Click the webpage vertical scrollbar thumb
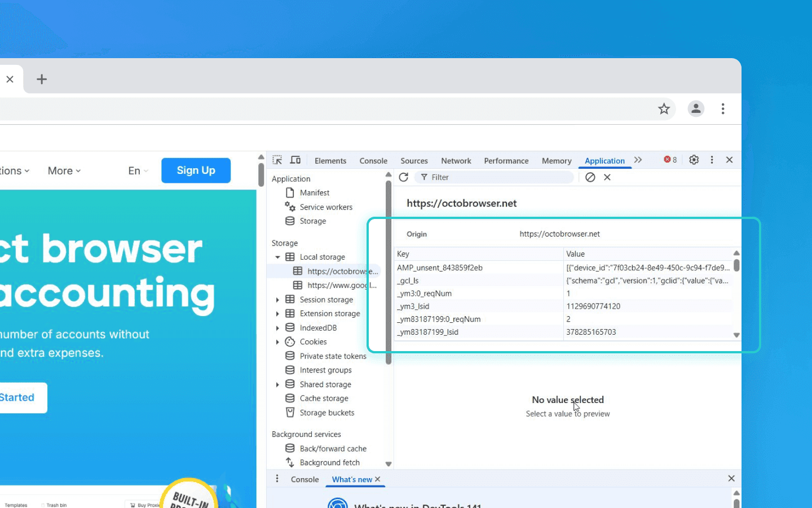The width and height of the screenshot is (812, 508). (261, 174)
